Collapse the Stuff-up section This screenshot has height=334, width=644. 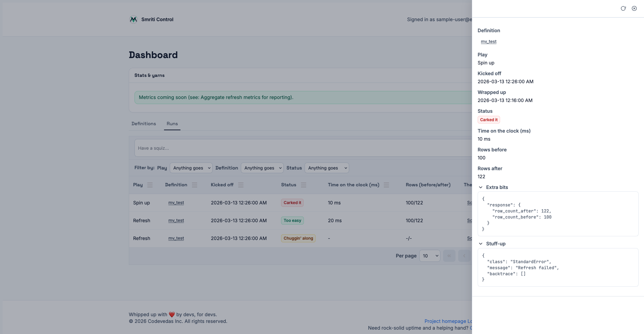click(481, 244)
